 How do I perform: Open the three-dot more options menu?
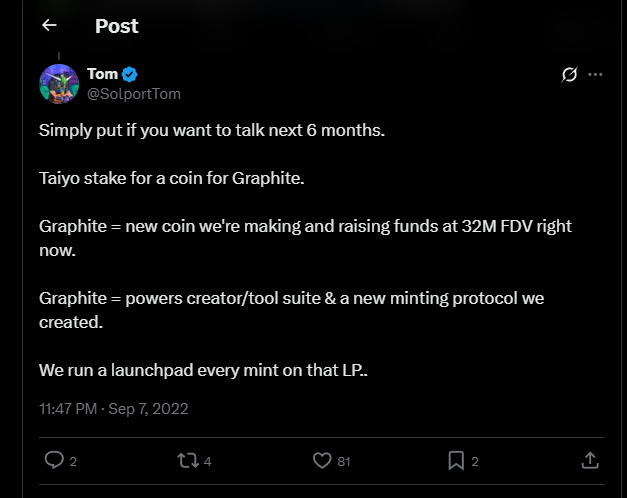point(596,75)
